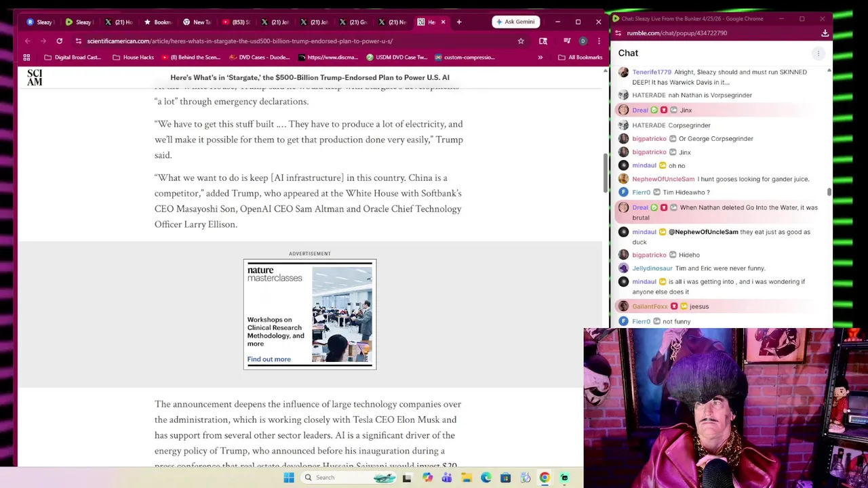
Task: Open the custom-compressio... bookmark
Action: [x=465, y=58]
